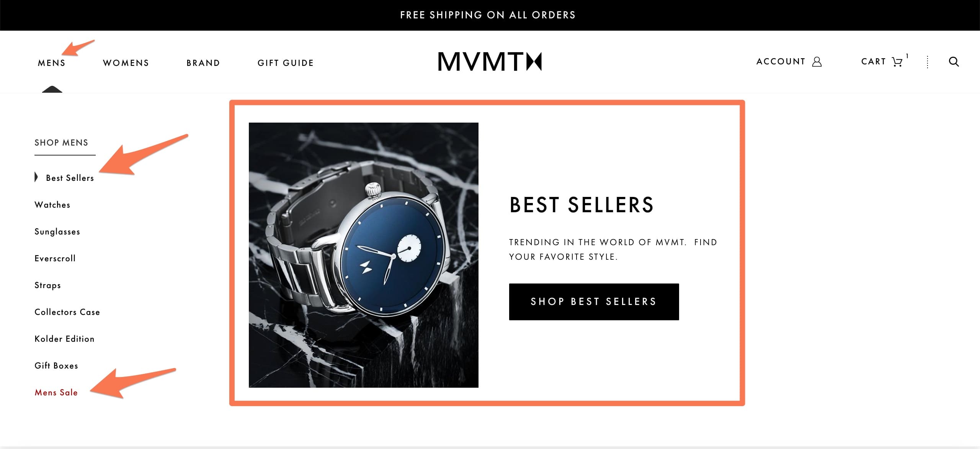
Task: Click the MVMT logo
Action: coord(490,62)
